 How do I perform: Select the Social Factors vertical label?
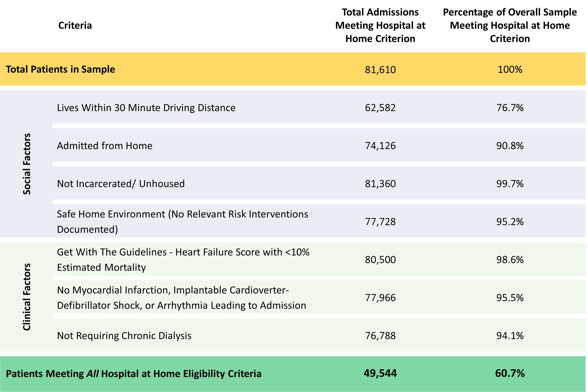point(27,164)
